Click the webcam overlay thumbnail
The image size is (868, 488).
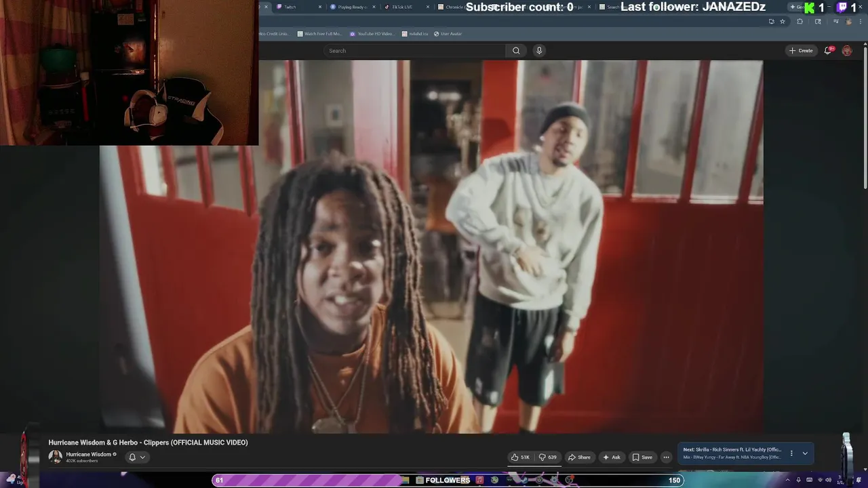[129, 73]
